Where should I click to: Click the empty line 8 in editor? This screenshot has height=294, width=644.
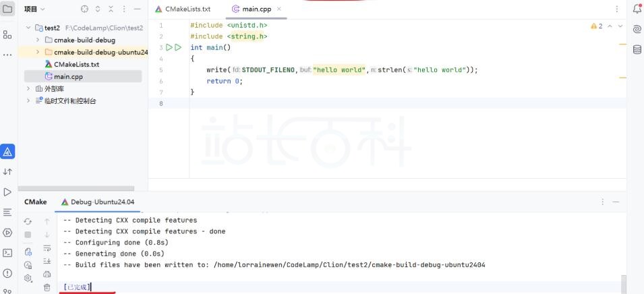pos(387,103)
